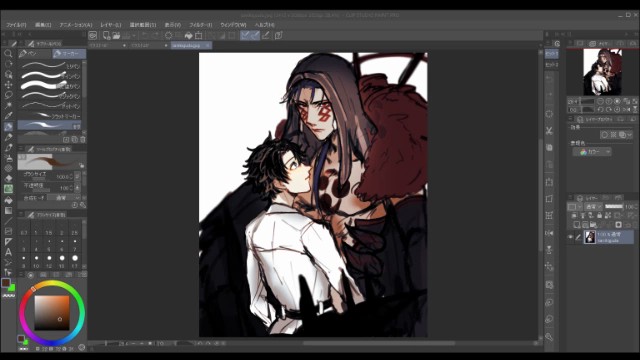
Task: Click the scissors Cut icon in right sidebar
Action: (x=549, y=131)
